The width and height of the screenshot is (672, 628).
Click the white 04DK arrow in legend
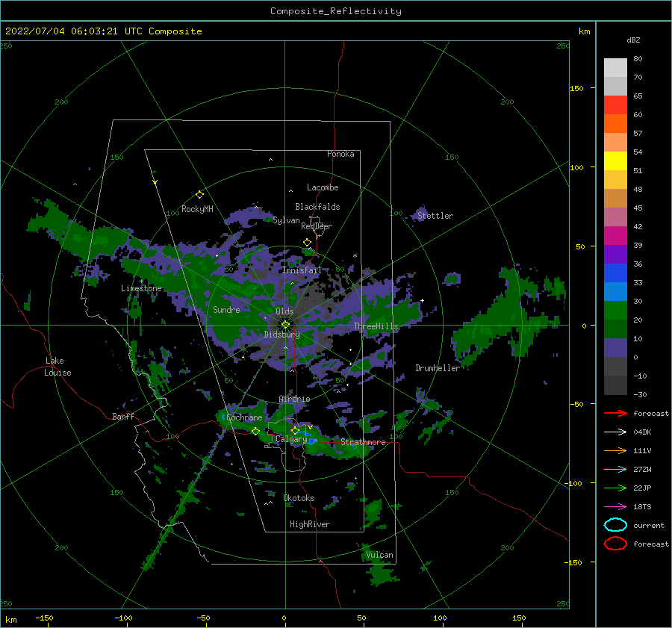pos(615,432)
